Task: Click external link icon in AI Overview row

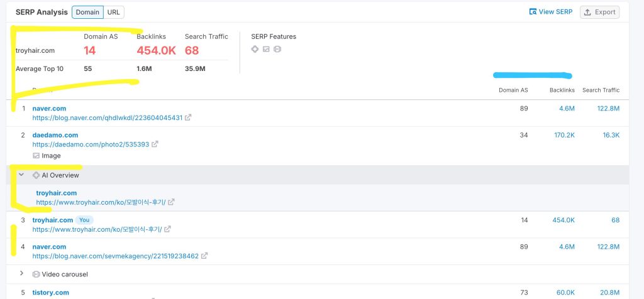Action: [x=171, y=202]
